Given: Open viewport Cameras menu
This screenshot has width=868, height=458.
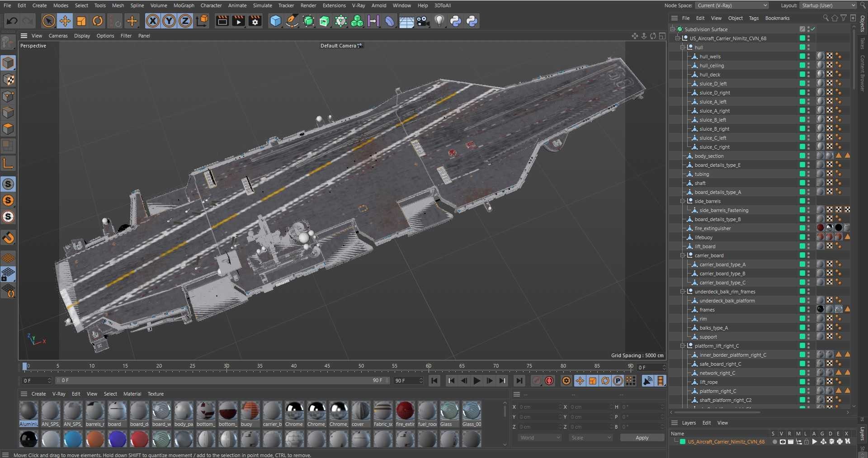Looking at the screenshot, I should (58, 36).
